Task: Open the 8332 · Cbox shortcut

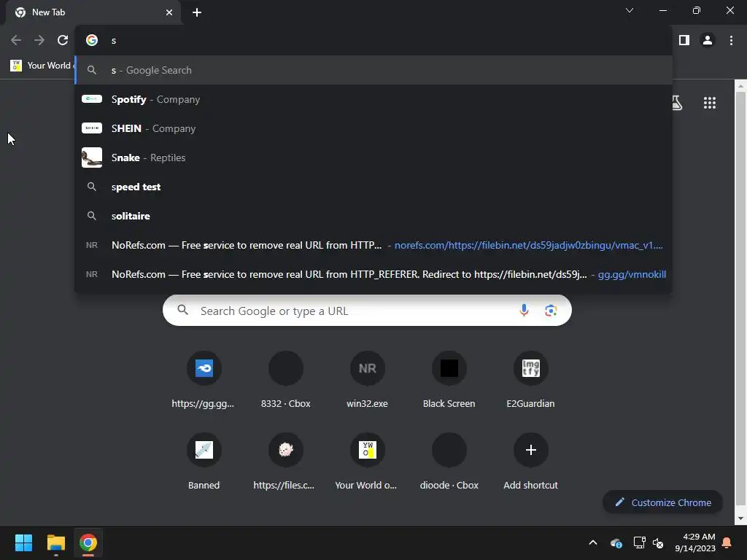Action: click(x=285, y=380)
